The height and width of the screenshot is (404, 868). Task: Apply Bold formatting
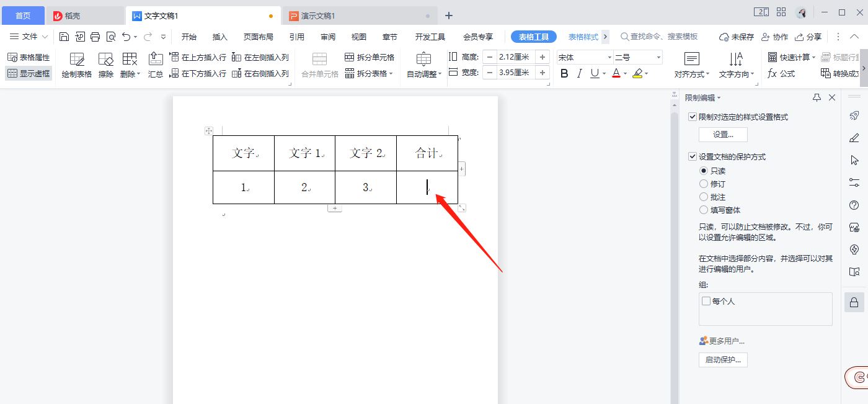point(564,73)
